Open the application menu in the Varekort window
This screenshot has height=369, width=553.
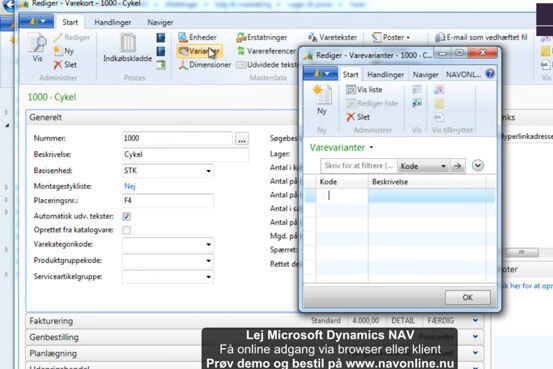pos(37,21)
